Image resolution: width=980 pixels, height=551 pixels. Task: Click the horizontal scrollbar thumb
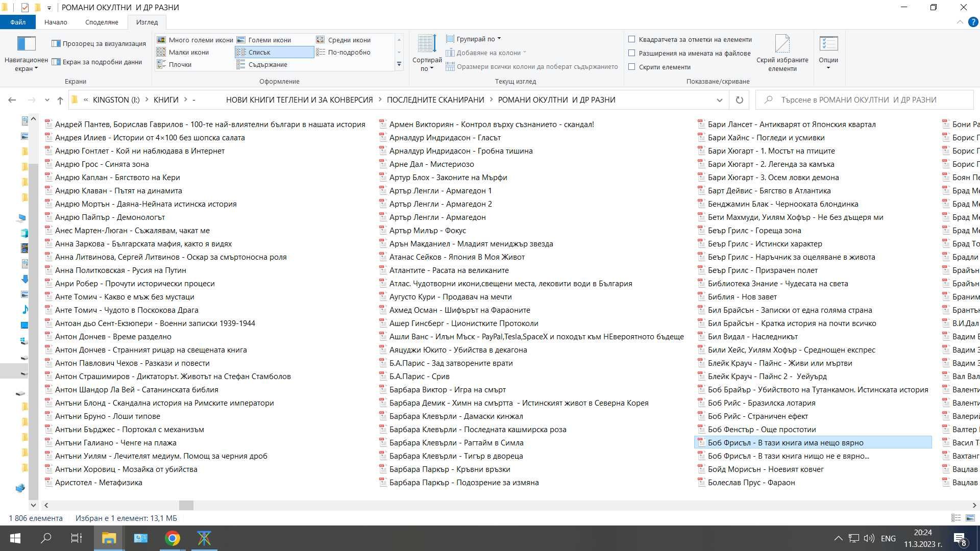[x=186, y=505]
